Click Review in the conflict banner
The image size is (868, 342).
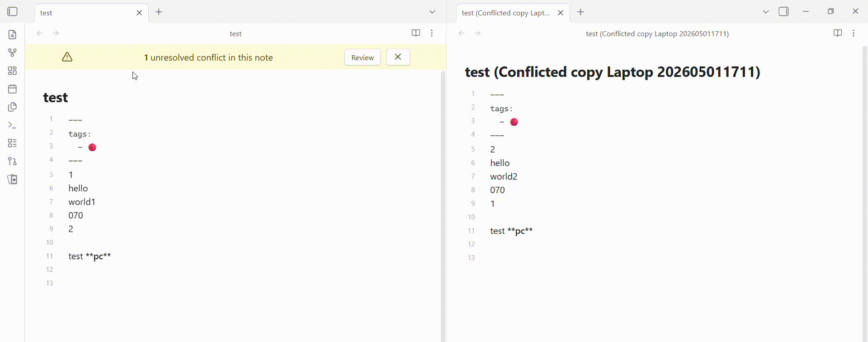click(363, 57)
